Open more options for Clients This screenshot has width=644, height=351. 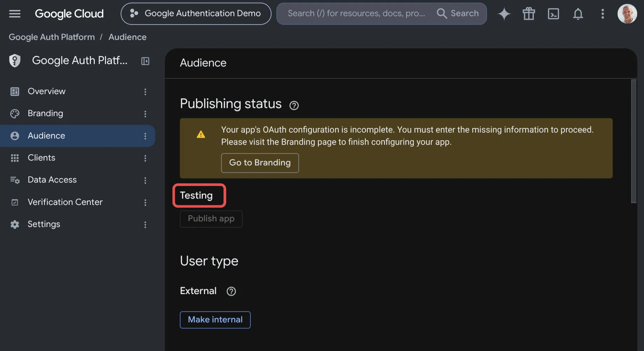pos(145,158)
